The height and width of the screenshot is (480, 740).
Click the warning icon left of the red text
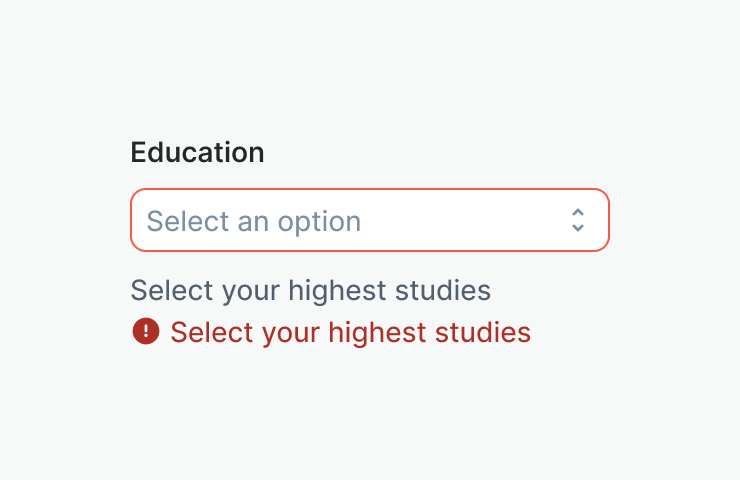pos(145,331)
